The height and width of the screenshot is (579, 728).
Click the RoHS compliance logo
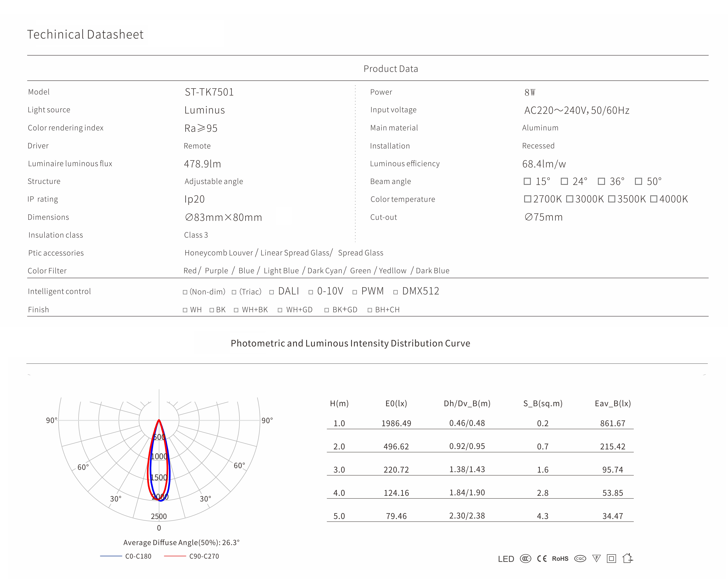pos(560,559)
